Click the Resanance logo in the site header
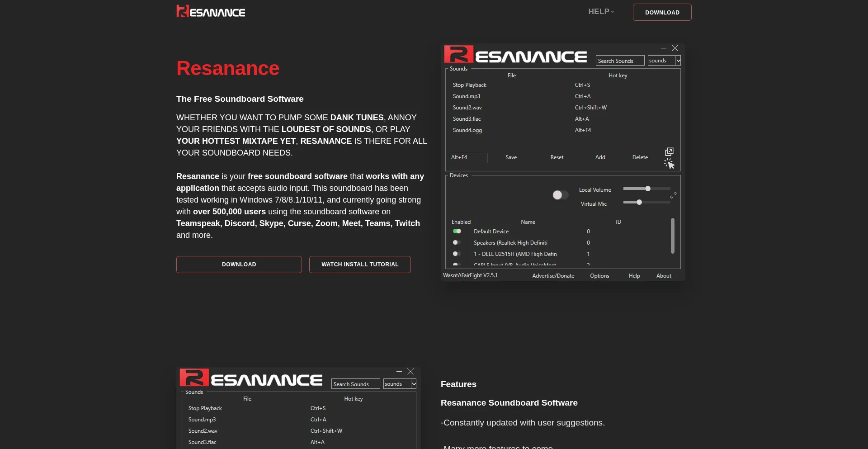868x449 pixels. (x=211, y=11)
